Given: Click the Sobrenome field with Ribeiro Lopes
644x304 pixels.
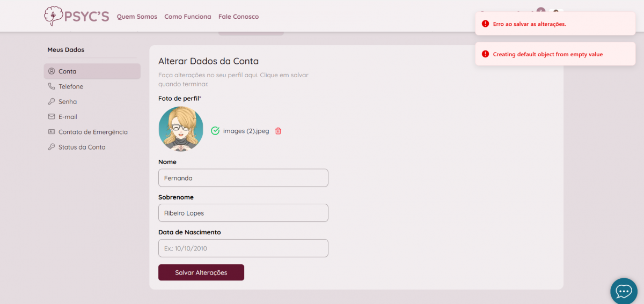Looking at the screenshot, I should click(x=243, y=213).
